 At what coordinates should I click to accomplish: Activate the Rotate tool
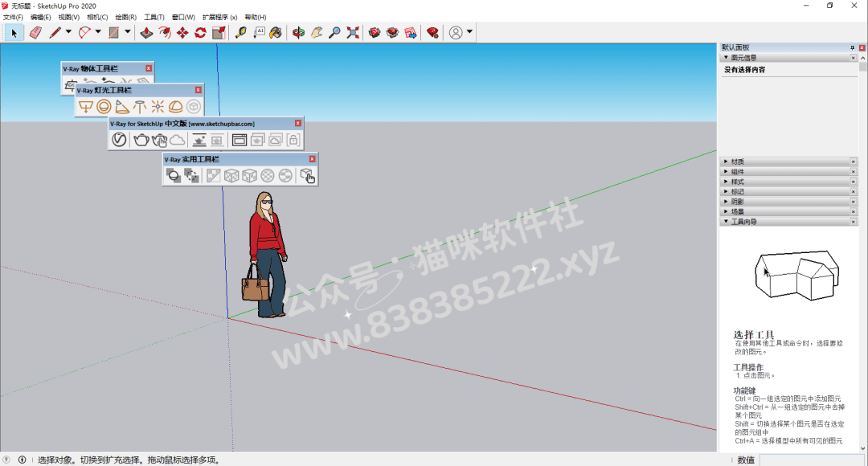tap(200, 33)
